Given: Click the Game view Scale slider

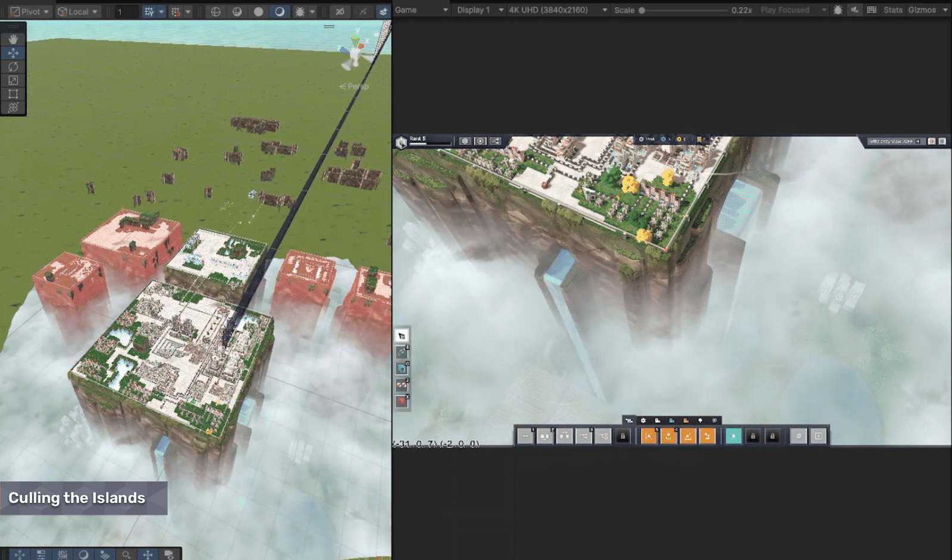Looking at the screenshot, I should [683, 10].
